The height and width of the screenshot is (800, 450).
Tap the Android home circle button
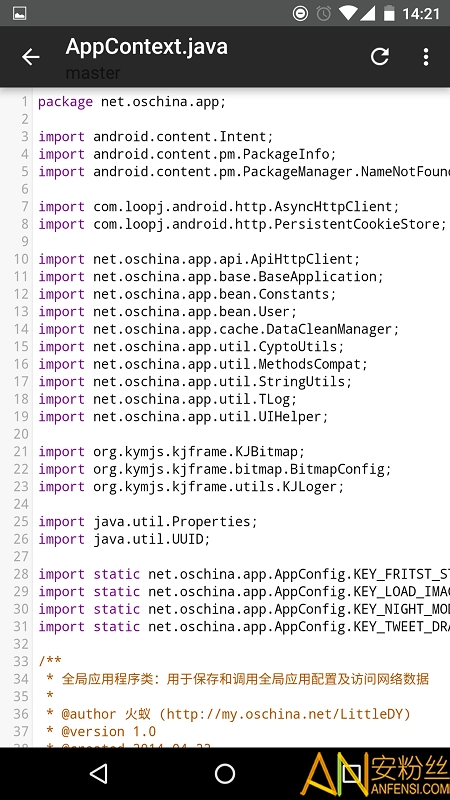pos(225,773)
